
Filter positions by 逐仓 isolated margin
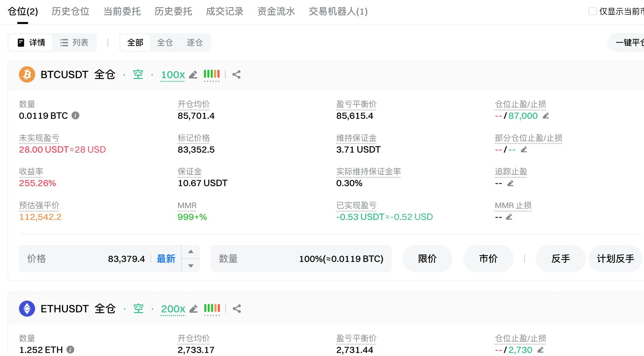195,43
